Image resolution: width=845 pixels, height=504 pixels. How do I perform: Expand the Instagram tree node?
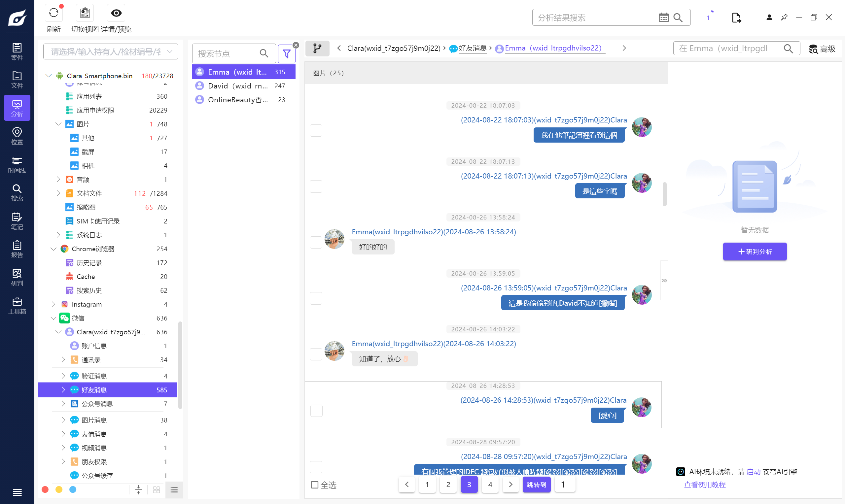coord(53,304)
